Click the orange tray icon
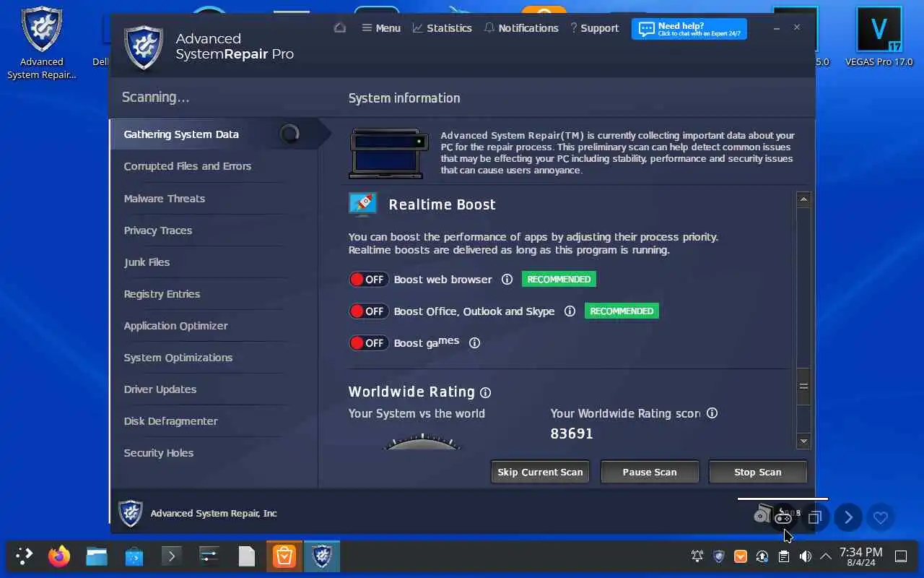924x578 pixels. tap(740, 556)
